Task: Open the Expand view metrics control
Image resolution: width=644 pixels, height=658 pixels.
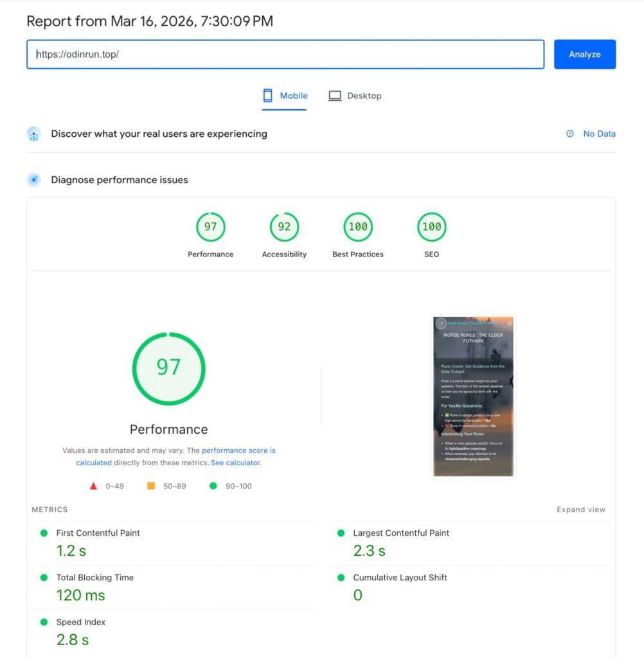Action: [x=580, y=509]
